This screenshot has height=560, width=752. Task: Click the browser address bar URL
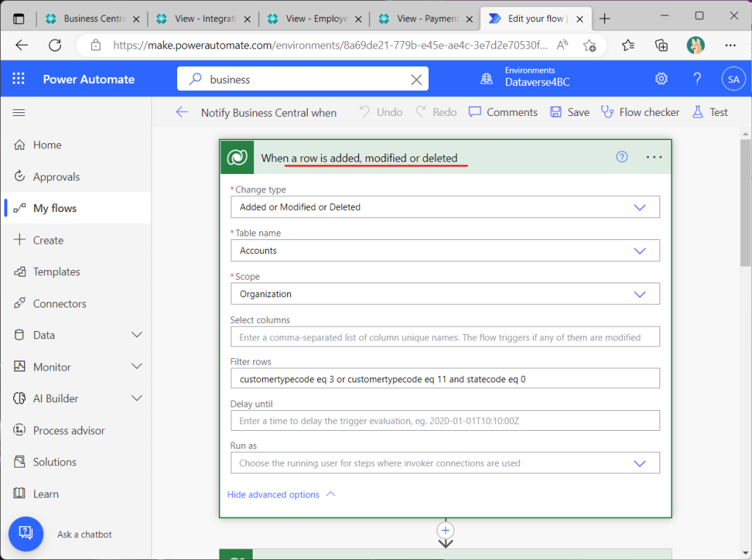tap(330, 46)
